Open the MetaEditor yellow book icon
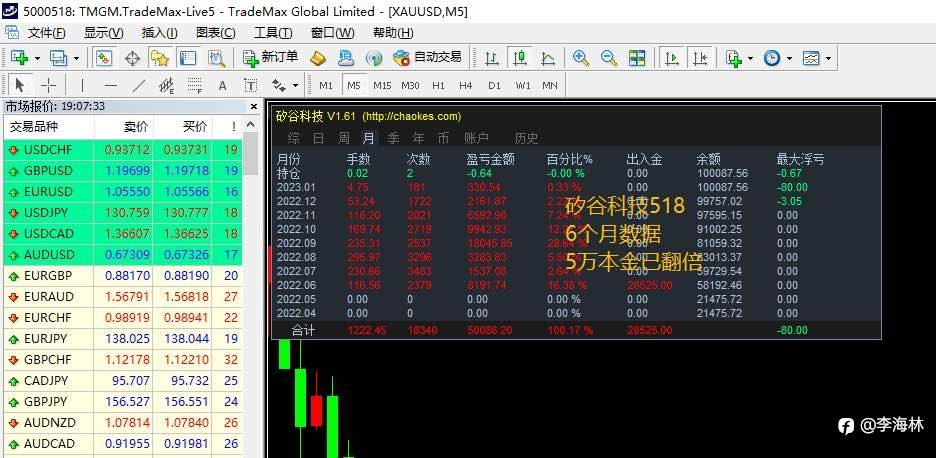Screen dimensions: 936x458 (318, 58)
